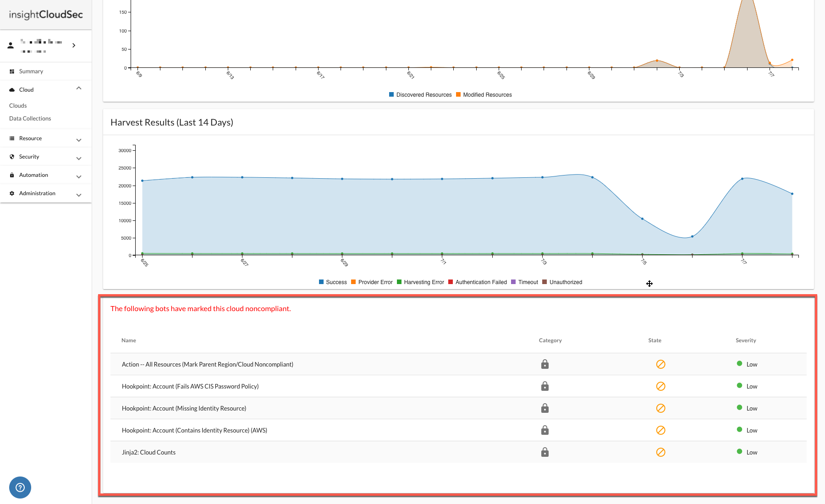Click green severity dot for Action All Resources
Screen dimensions: 825x504
739,363
